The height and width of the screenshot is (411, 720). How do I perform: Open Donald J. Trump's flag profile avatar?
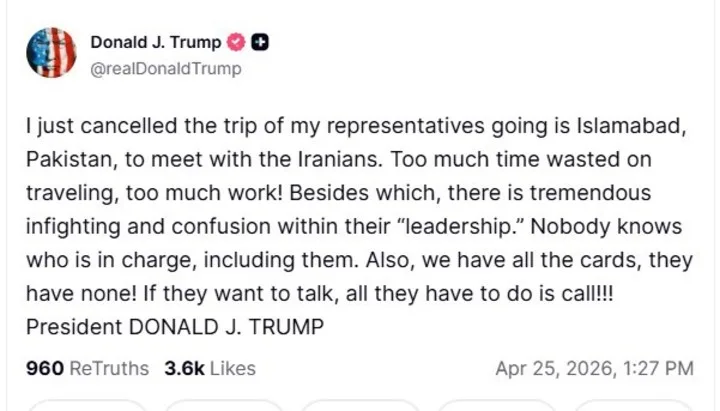click(51, 52)
